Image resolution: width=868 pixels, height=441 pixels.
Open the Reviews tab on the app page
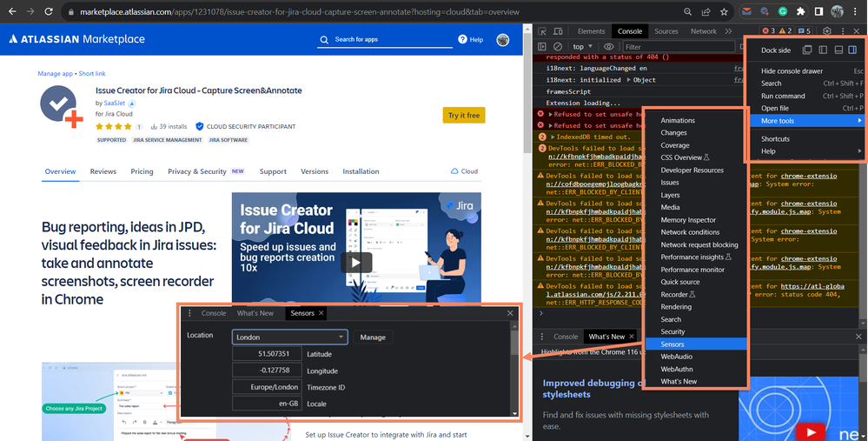click(103, 171)
